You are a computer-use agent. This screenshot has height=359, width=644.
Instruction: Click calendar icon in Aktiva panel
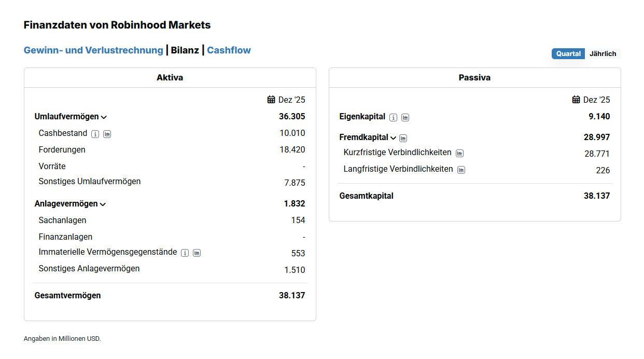coord(271,100)
